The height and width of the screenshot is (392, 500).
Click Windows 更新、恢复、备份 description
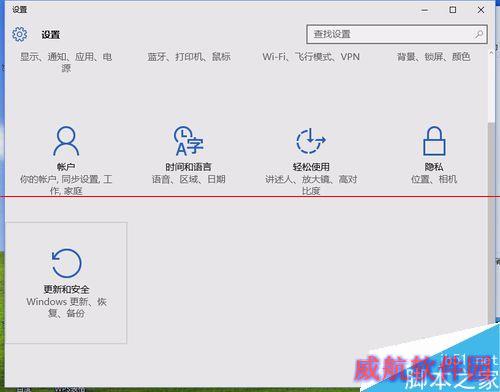click(x=66, y=307)
